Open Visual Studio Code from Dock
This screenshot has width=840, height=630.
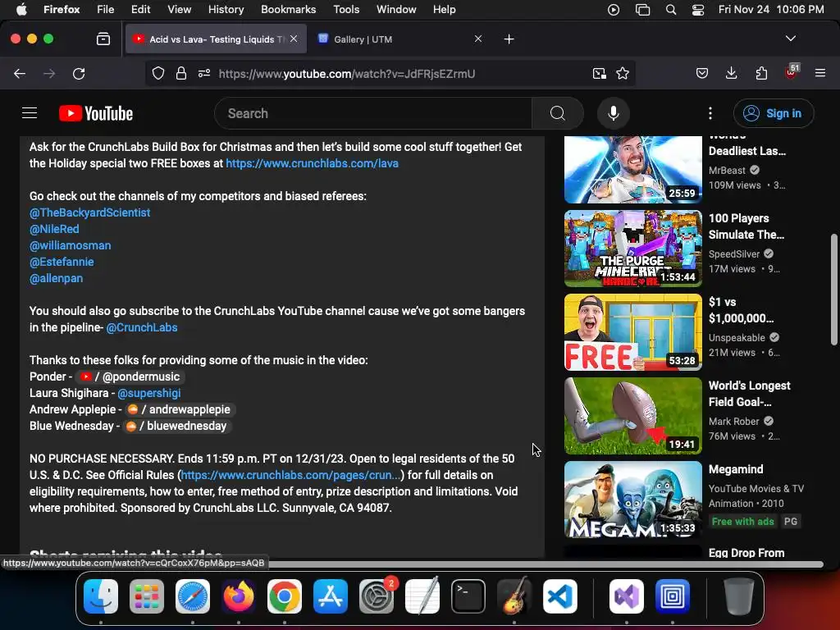(x=559, y=596)
